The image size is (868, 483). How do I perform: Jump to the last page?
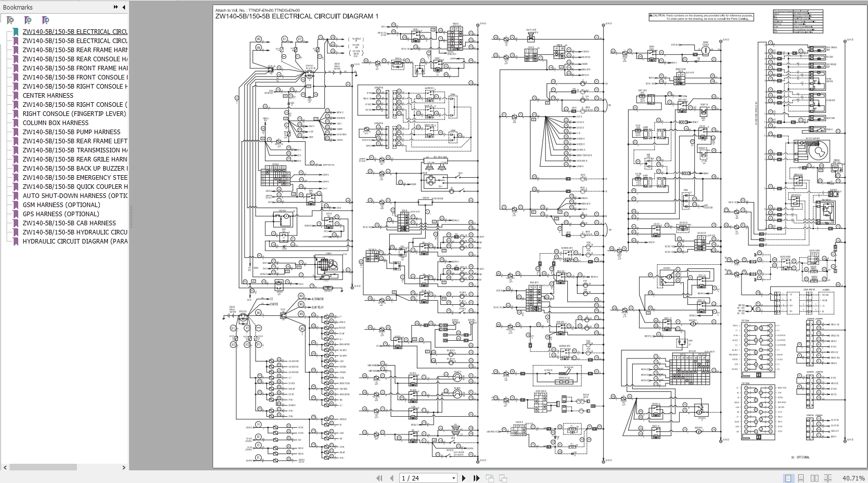(476, 478)
